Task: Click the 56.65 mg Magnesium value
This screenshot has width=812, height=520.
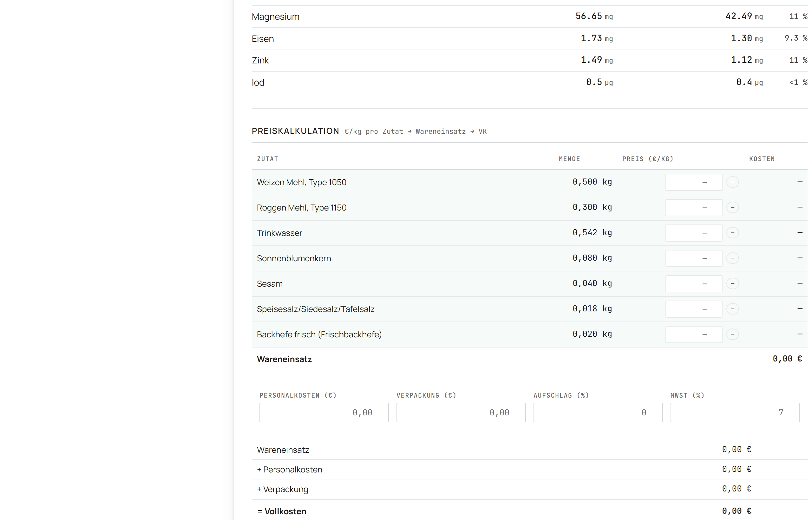Action: point(594,16)
